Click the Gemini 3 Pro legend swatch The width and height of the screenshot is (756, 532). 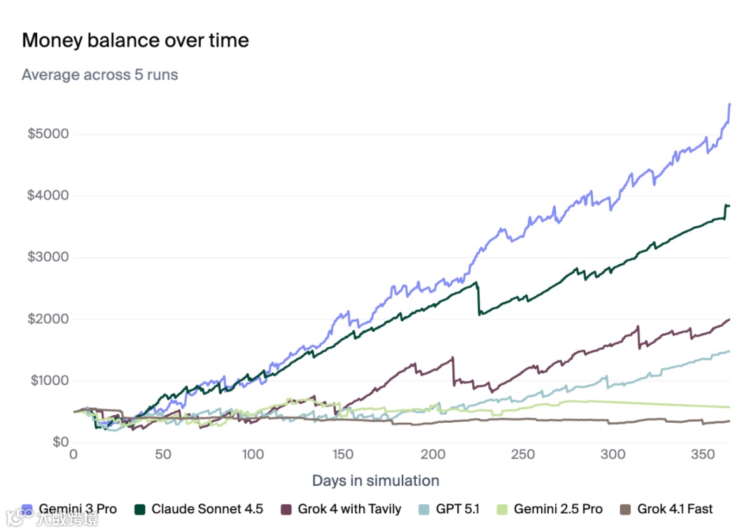point(27,510)
